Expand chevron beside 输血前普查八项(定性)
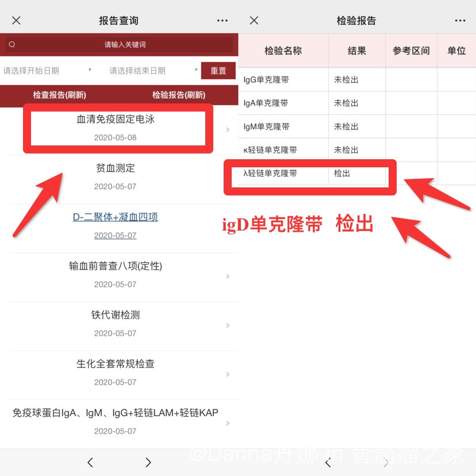 click(228, 277)
